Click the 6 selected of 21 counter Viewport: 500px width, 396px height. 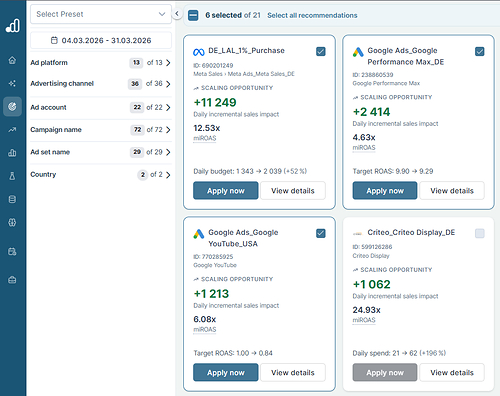tap(233, 15)
